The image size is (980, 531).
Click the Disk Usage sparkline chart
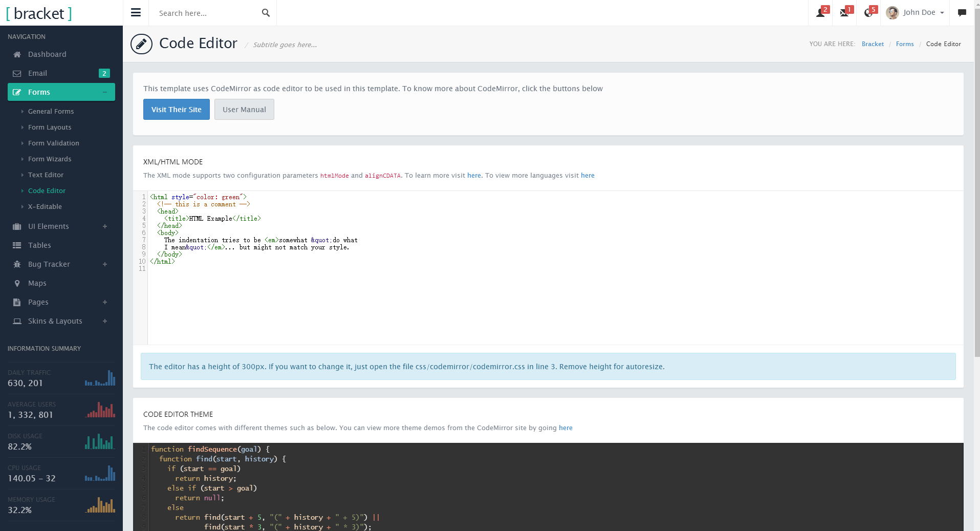(x=100, y=441)
